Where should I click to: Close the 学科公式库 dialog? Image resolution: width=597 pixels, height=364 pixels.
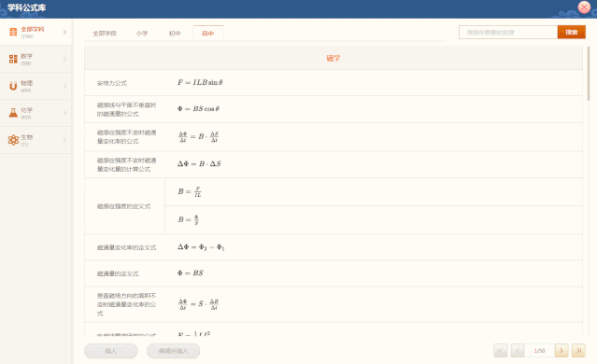click(x=584, y=7)
